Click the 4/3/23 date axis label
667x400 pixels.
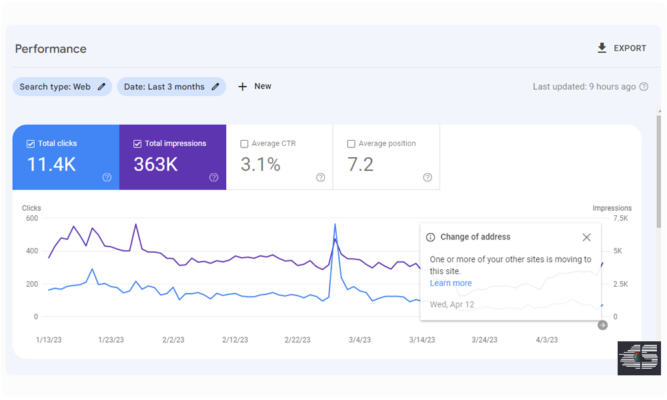point(547,340)
